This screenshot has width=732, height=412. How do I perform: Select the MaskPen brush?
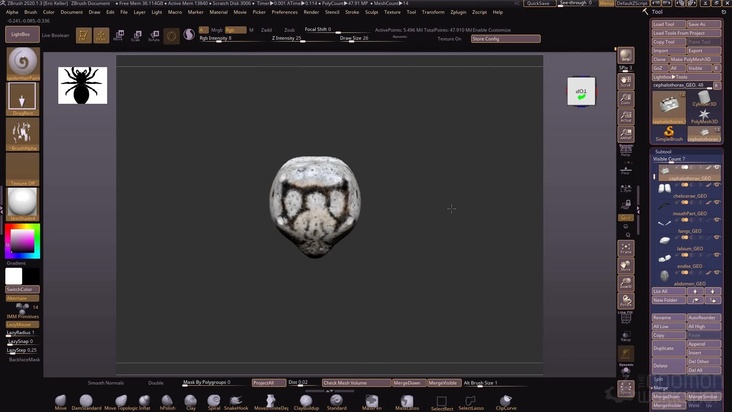coord(372,402)
